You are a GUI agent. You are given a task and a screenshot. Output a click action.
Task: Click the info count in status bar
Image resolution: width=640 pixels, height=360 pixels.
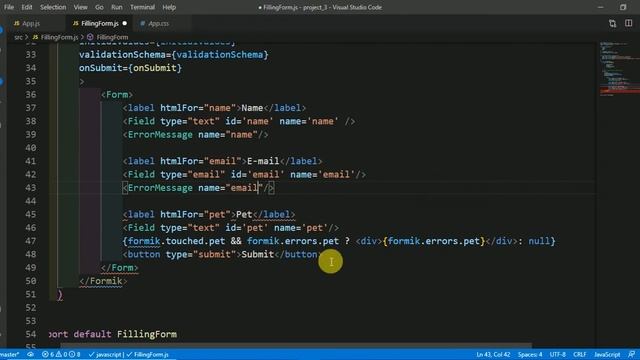pyautogui.click(x=74, y=355)
